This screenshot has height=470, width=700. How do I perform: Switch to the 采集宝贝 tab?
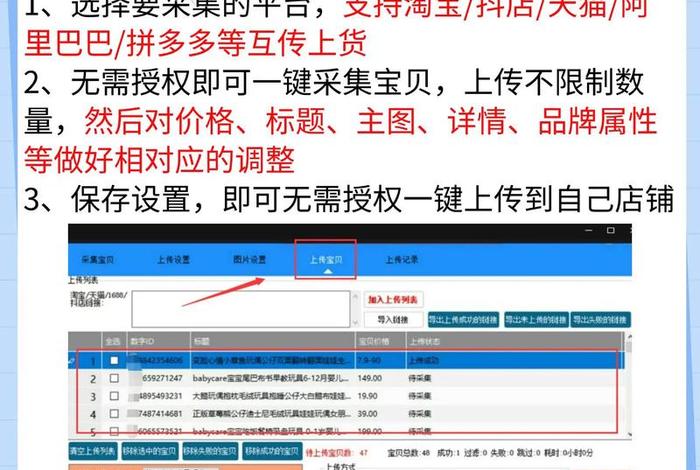coord(97,260)
